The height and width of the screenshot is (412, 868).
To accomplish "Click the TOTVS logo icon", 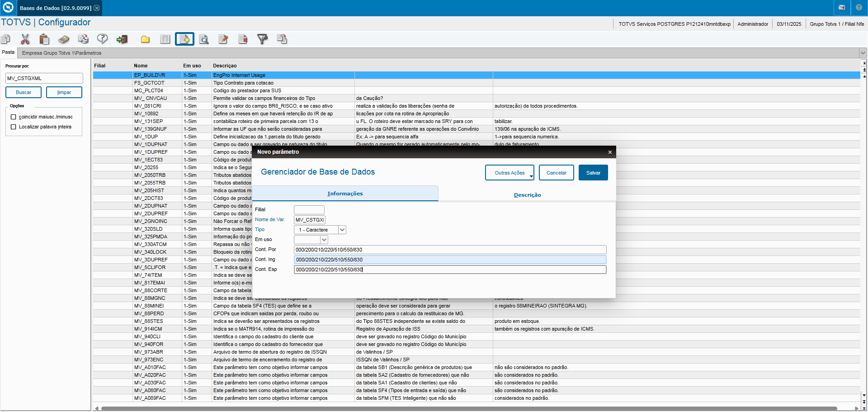I will coord(8,8).
